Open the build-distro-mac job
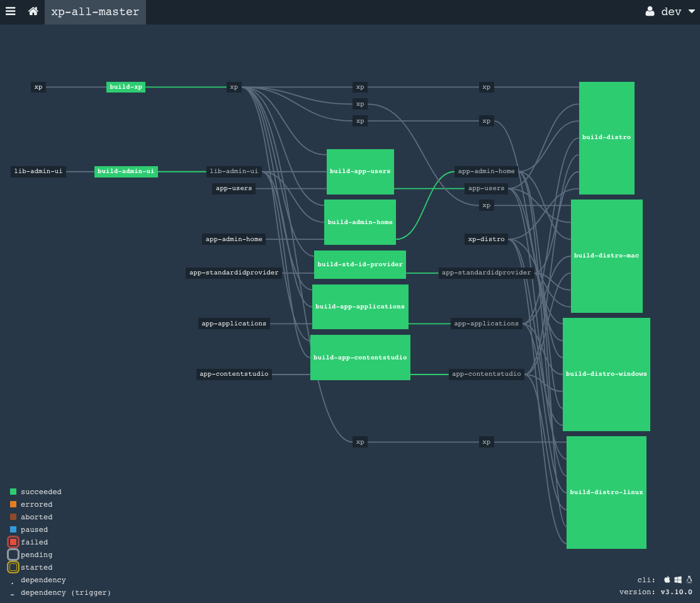Image resolution: width=700 pixels, height=603 pixels. click(x=607, y=256)
